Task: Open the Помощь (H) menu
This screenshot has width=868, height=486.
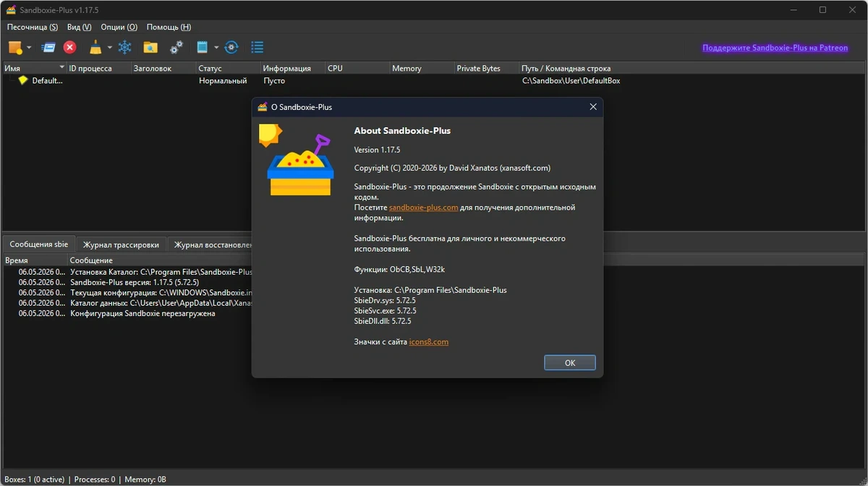Action: click(x=169, y=27)
